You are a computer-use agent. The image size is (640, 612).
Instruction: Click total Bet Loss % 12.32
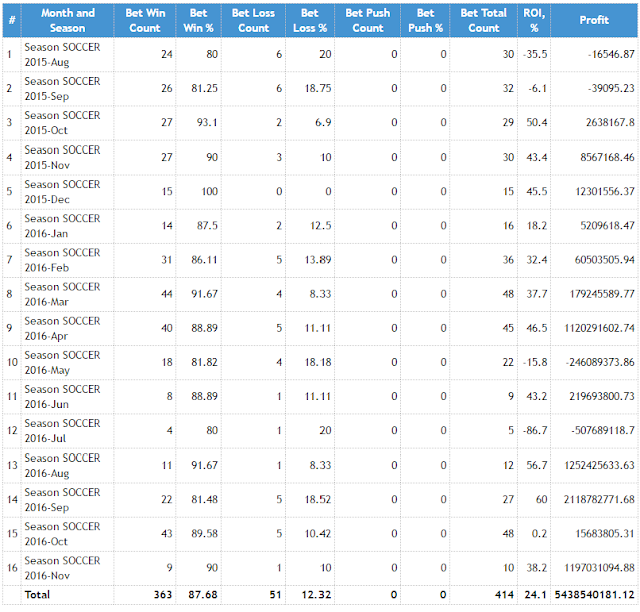(316, 595)
